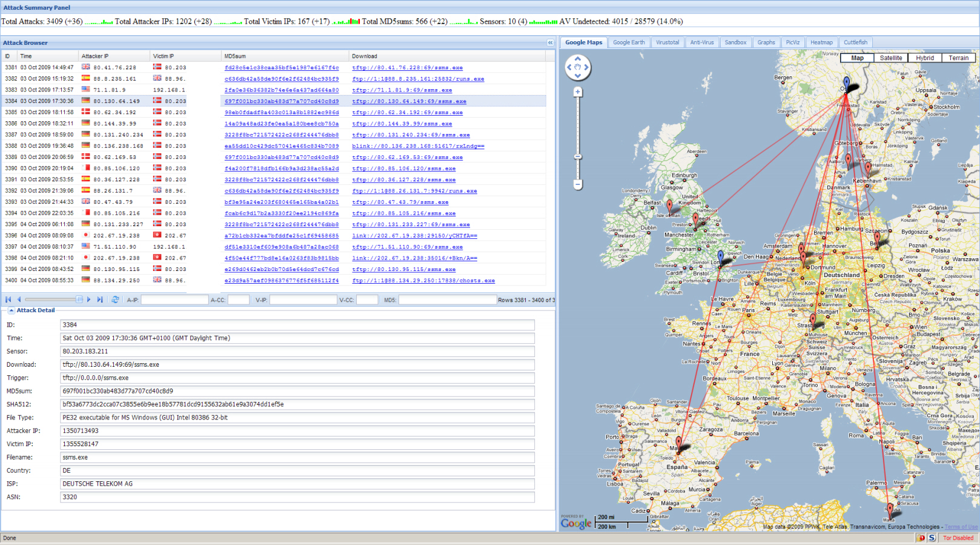Click the red marker near Leeds

(696, 221)
